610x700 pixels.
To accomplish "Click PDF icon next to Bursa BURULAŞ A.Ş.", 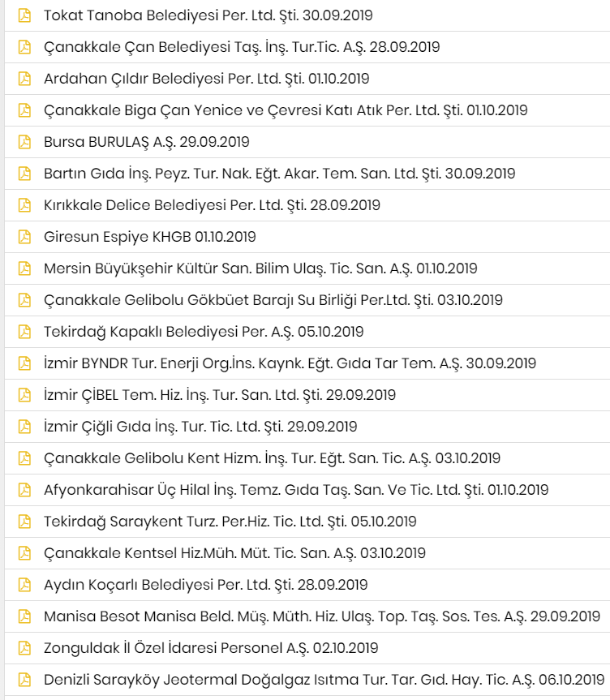I will [x=24, y=142].
